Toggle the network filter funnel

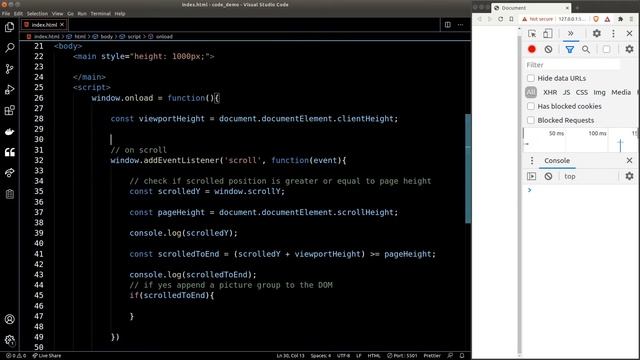point(569,49)
